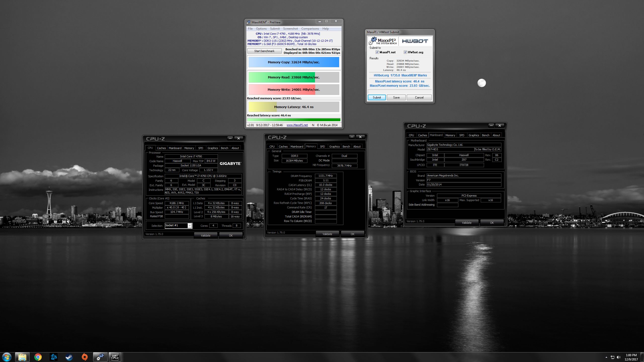The width and height of the screenshot is (644, 362).
Task: Click motherboard Model Z87-HD3 field
Action: pyautogui.click(x=450, y=150)
